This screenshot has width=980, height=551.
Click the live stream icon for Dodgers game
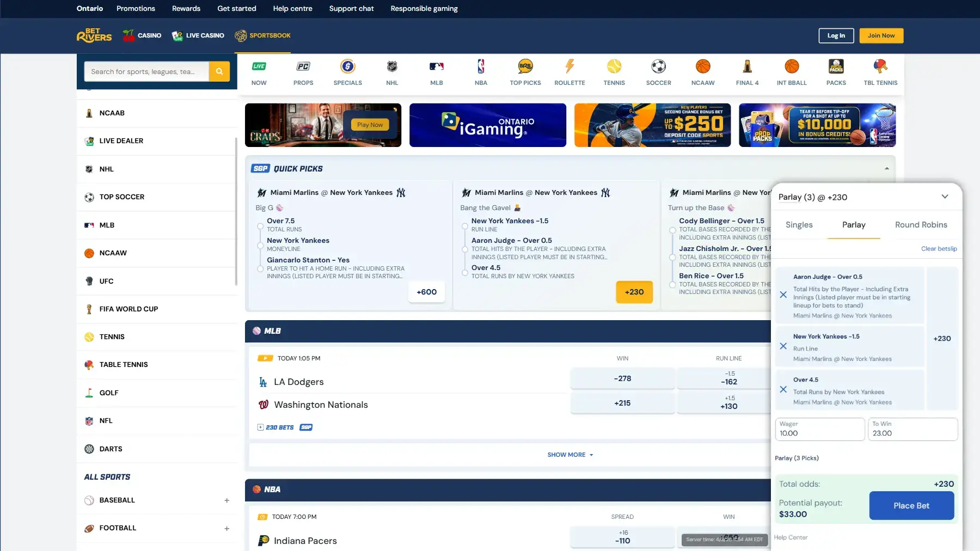[265, 358]
